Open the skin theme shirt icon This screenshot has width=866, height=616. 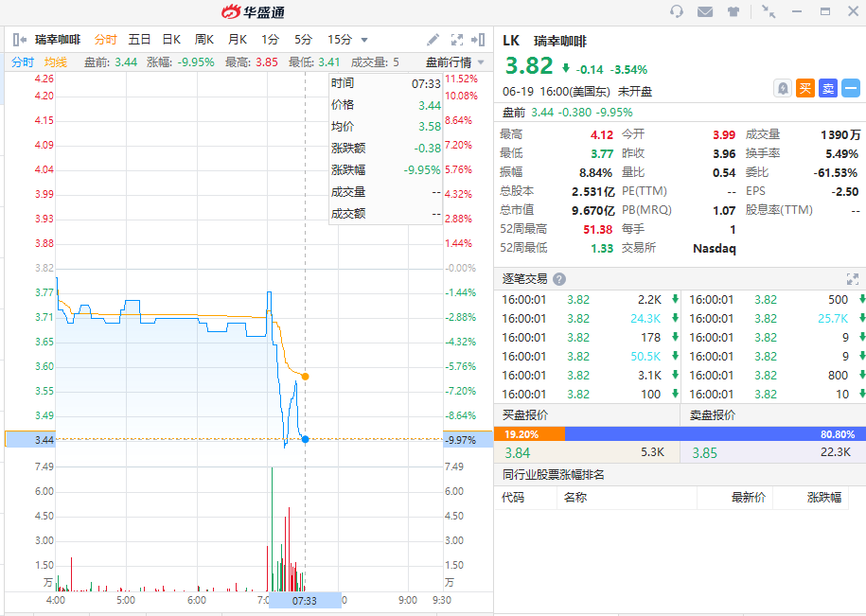click(x=733, y=11)
